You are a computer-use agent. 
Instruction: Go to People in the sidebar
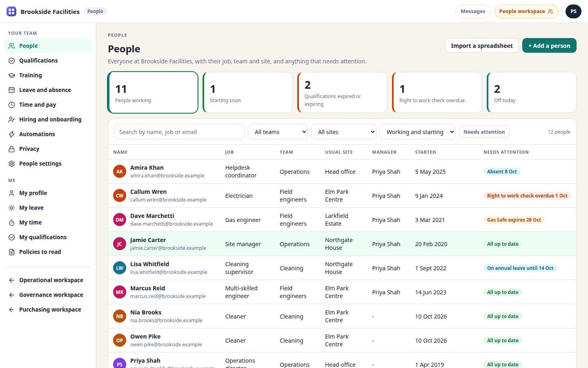click(48, 46)
